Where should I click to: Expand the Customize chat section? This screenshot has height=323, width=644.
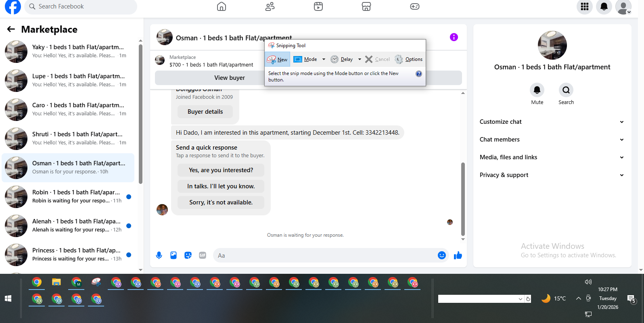tap(552, 122)
